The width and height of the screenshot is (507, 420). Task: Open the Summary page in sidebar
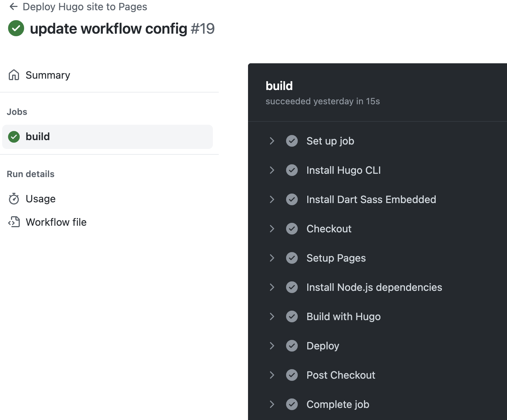tap(48, 75)
